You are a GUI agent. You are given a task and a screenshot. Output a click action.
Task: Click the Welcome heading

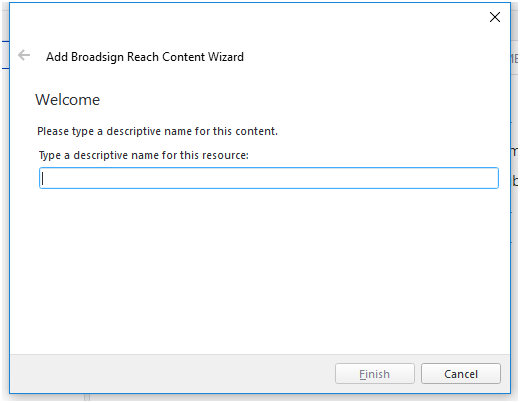click(x=68, y=100)
